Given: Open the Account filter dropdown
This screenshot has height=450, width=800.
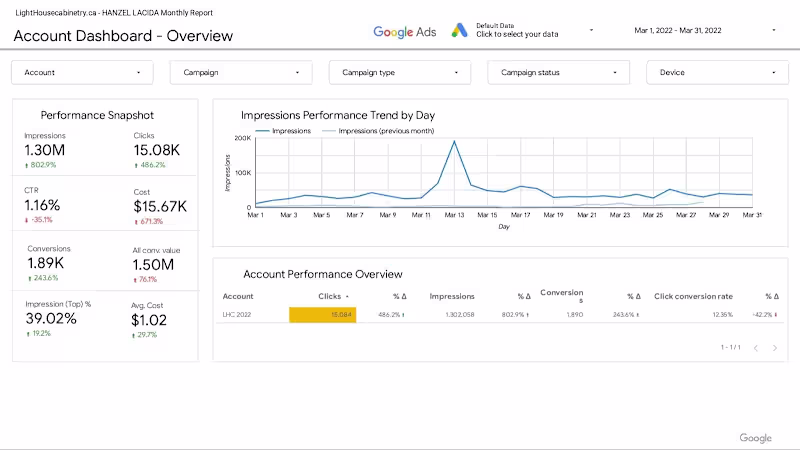Looking at the screenshot, I should [82, 72].
